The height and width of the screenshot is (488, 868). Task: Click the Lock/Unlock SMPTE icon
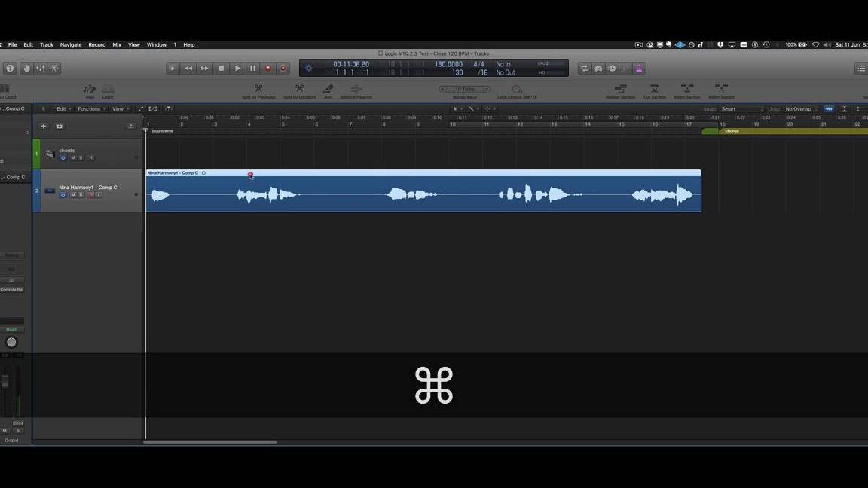[518, 89]
